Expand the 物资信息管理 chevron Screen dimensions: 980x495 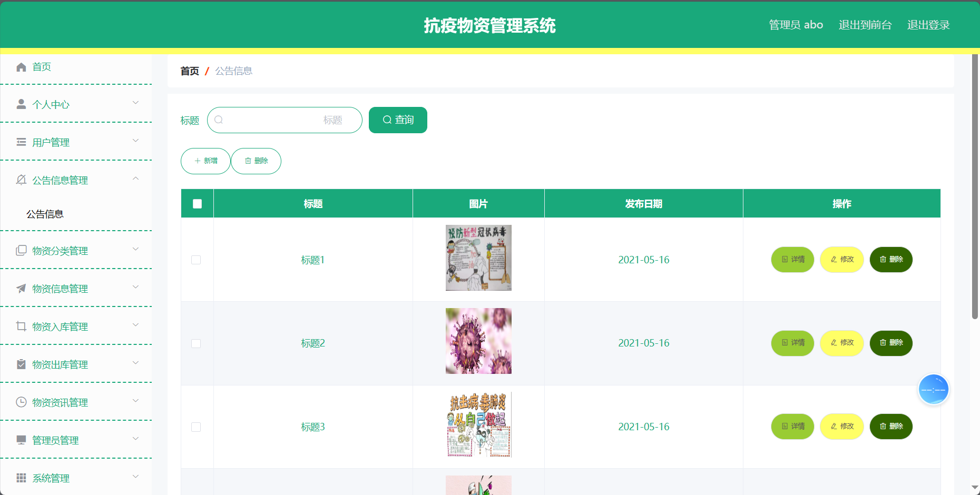click(135, 288)
